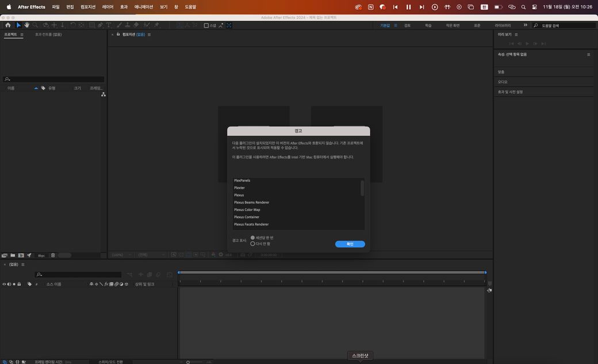This screenshot has width=598, height=364.
Task: Click the lock icon in the timeline header
Action: [x=19, y=284]
